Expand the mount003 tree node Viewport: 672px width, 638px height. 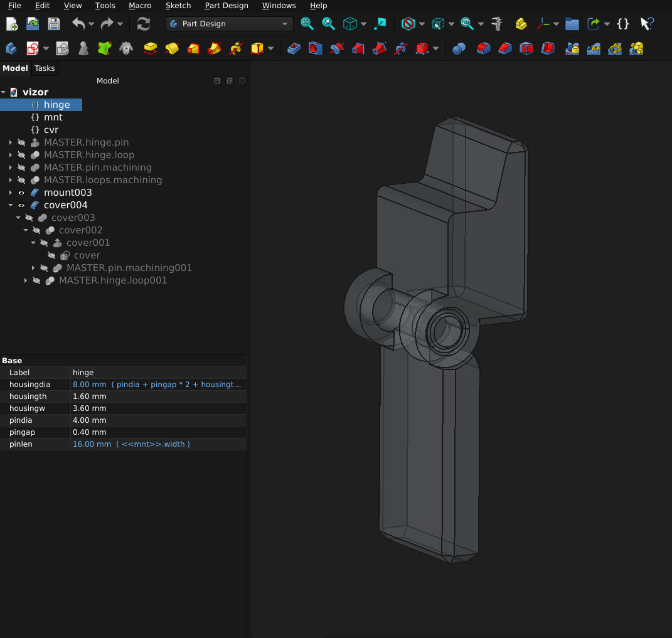[11, 193]
